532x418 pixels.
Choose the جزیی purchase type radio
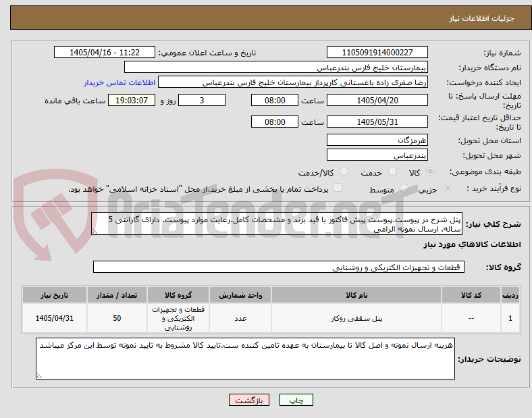click(x=448, y=188)
